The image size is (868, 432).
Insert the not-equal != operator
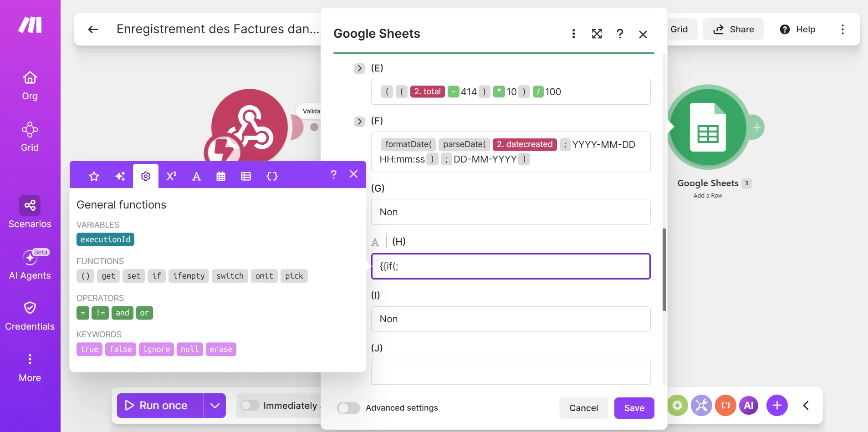[100, 313]
